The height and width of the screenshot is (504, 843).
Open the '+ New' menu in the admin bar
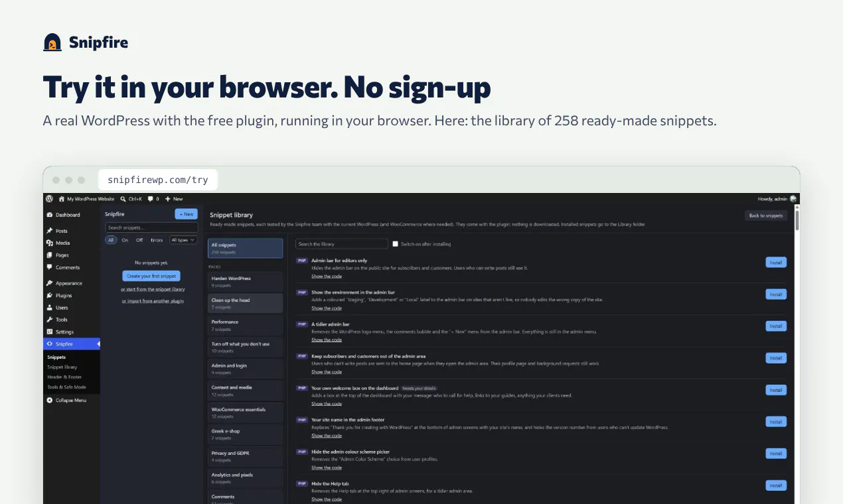174,199
